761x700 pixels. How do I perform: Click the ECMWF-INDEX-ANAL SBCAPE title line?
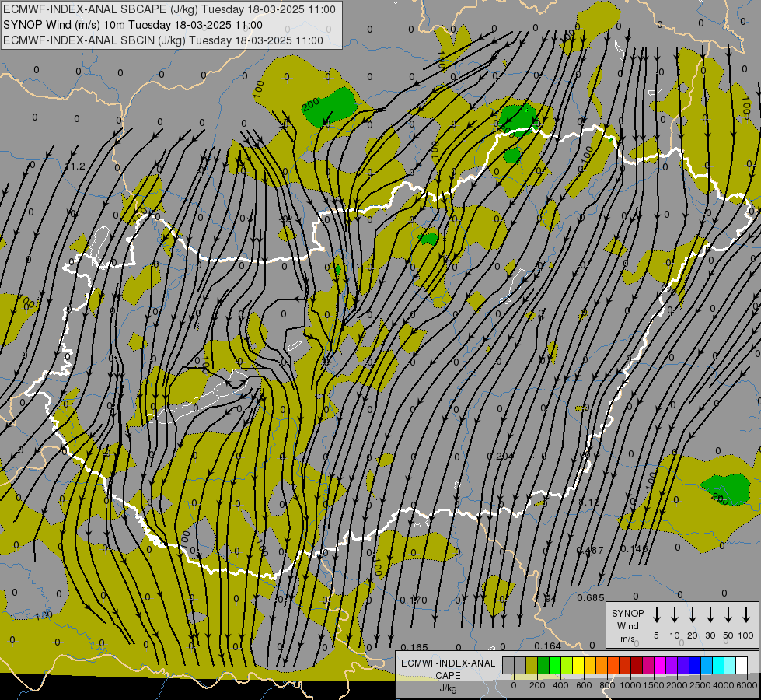pyautogui.click(x=169, y=9)
